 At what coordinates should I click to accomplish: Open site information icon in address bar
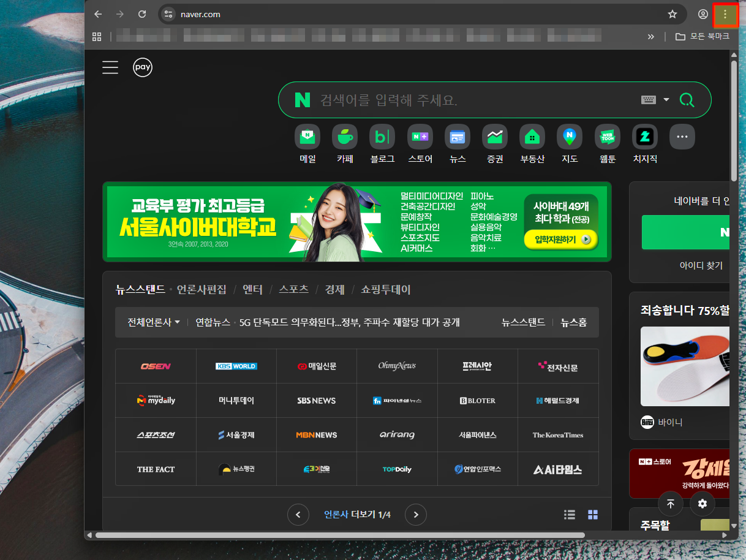pos(168,14)
